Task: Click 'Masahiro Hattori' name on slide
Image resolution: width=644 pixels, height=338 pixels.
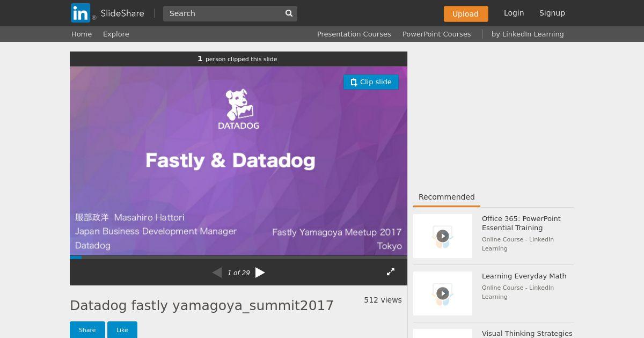Action: click(149, 217)
